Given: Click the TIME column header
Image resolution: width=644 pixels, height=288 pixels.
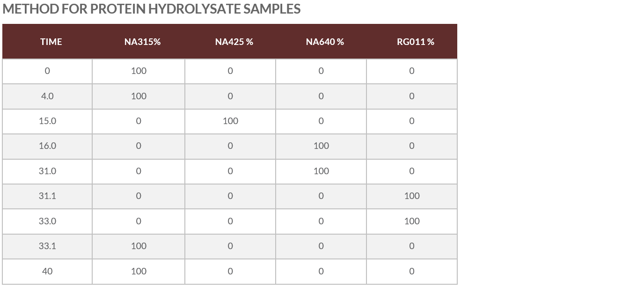Looking at the screenshot, I should (51, 42).
